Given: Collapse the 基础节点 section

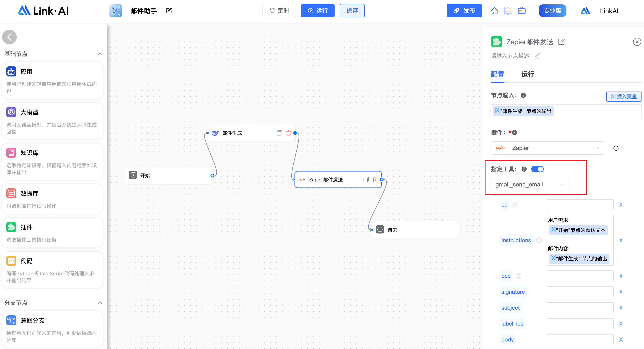Looking at the screenshot, I should [100, 54].
